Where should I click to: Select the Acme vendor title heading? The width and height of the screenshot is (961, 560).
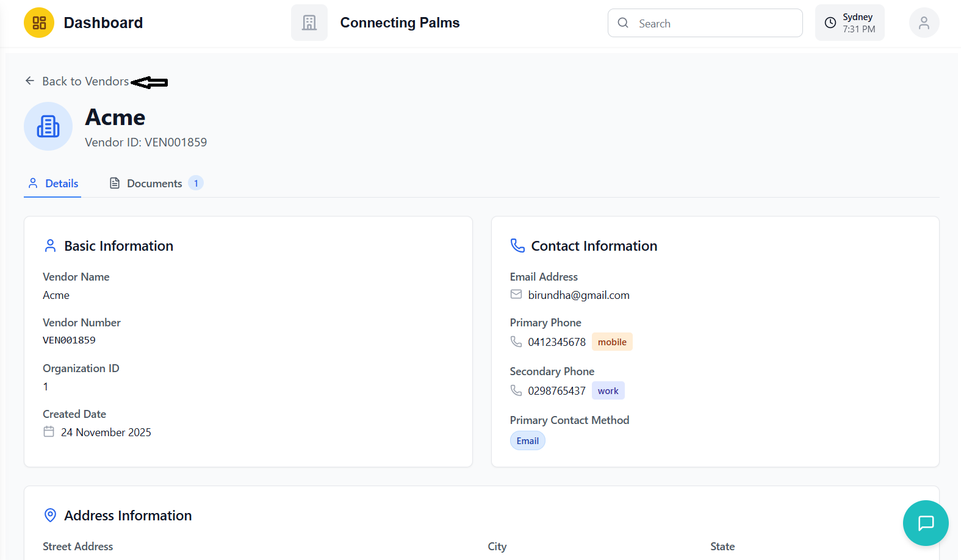[x=115, y=117]
